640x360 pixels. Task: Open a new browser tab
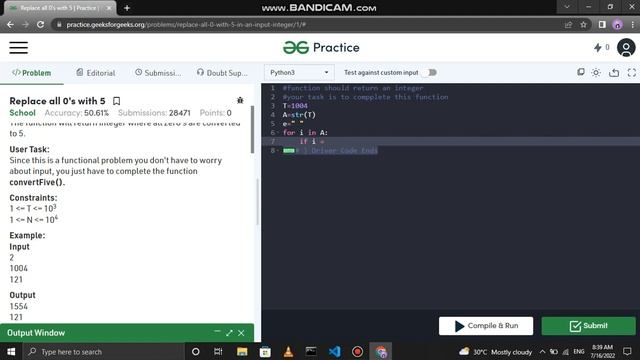point(127,8)
